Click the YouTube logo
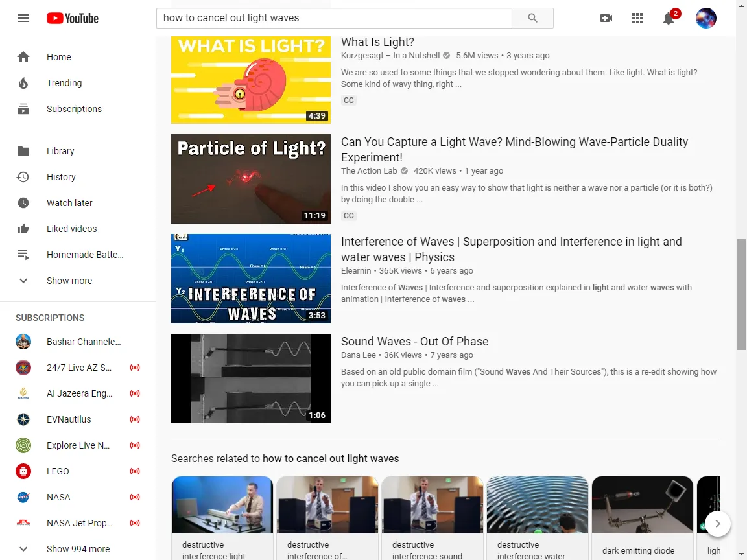 [x=73, y=18]
